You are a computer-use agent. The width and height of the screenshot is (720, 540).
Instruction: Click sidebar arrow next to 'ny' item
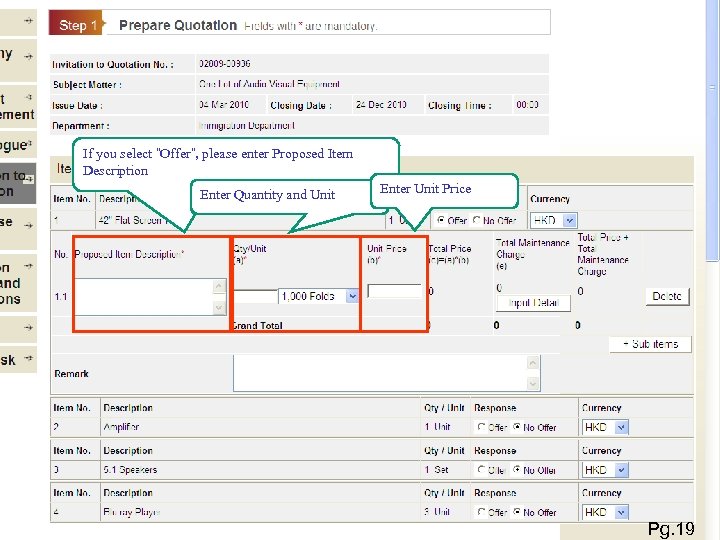(x=28, y=56)
